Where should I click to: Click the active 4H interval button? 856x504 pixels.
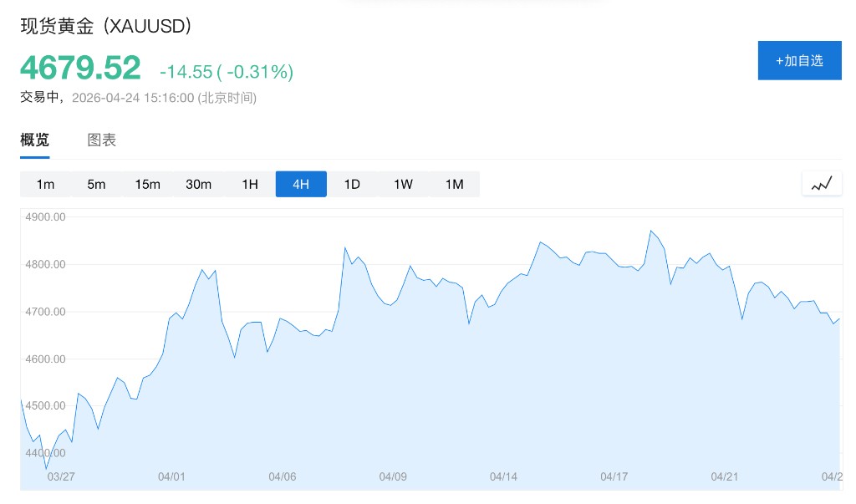[301, 184]
